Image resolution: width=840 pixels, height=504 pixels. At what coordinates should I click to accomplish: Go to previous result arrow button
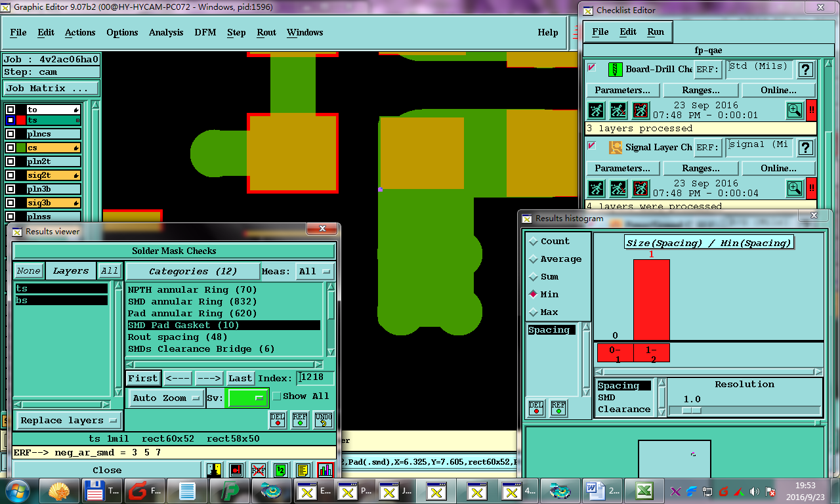click(177, 378)
